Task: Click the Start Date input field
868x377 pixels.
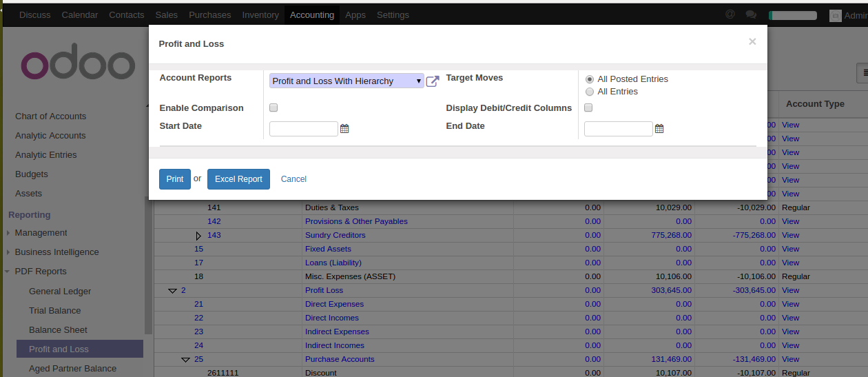Action: point(304,129)
